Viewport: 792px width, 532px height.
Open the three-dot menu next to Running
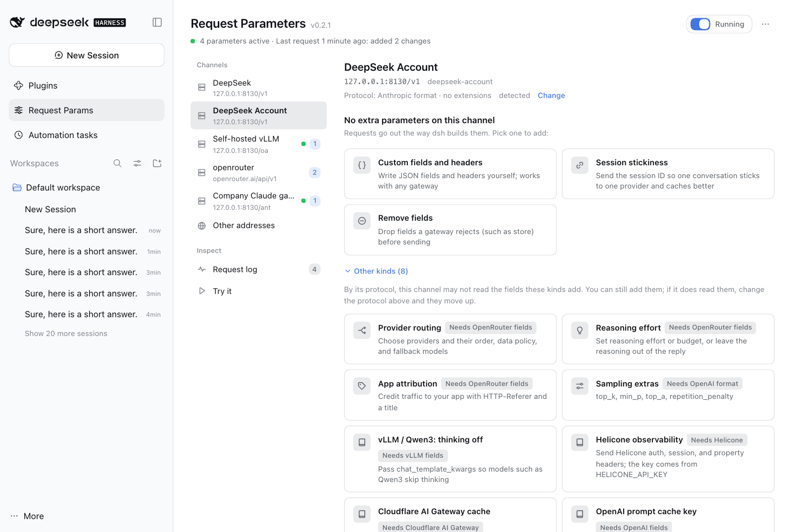coord(765,24)
